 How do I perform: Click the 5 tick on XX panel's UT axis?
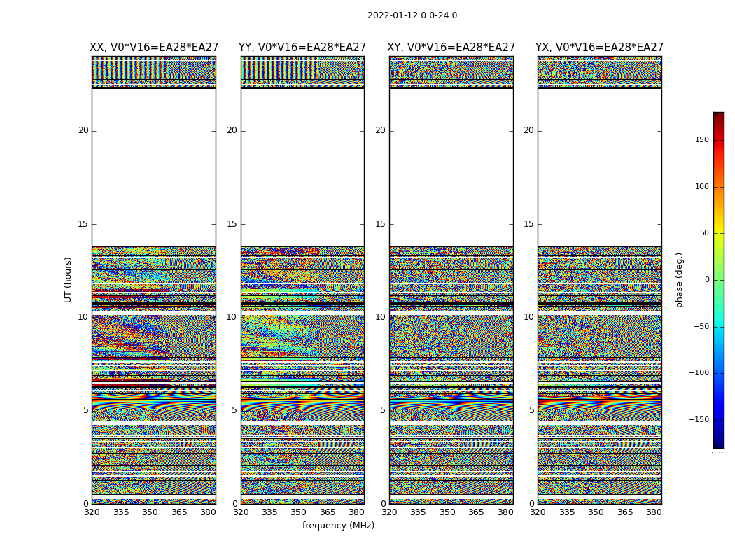coord(86,410)
